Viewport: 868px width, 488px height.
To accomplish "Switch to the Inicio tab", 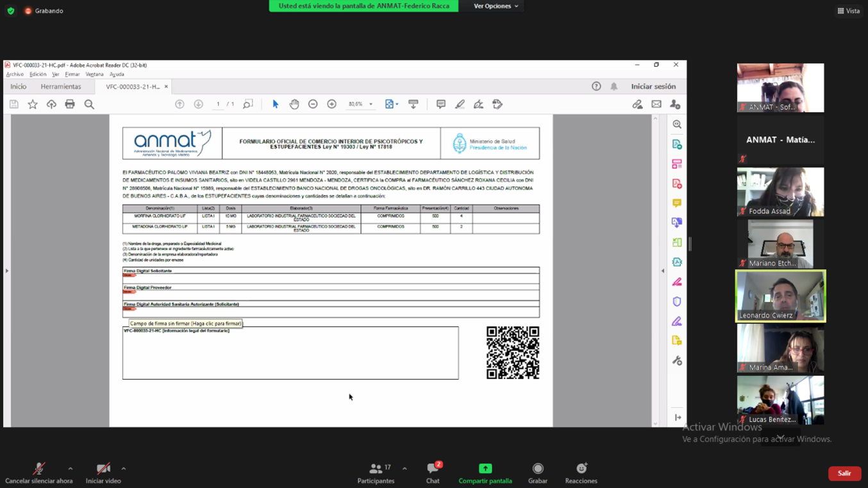I will (19, 86).
